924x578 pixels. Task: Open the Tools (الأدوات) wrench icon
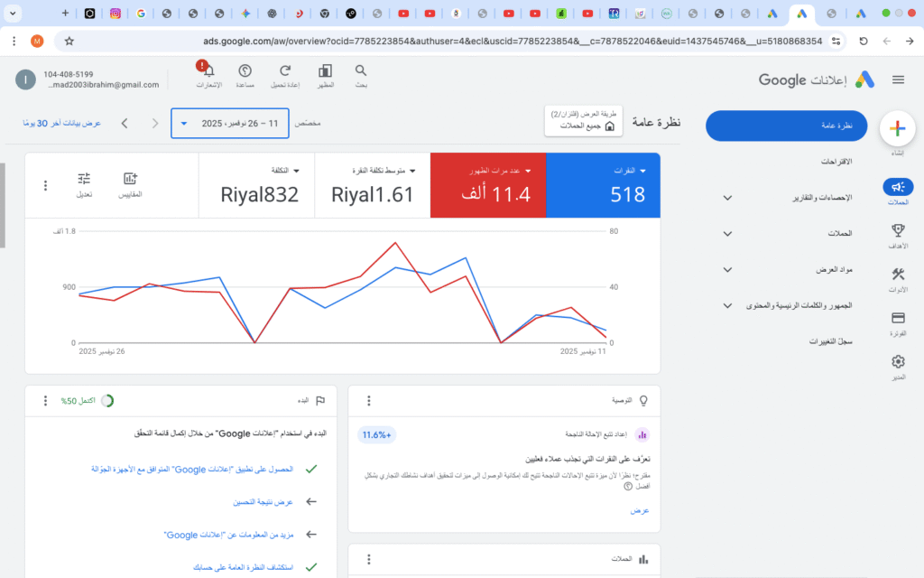point(897,275)
